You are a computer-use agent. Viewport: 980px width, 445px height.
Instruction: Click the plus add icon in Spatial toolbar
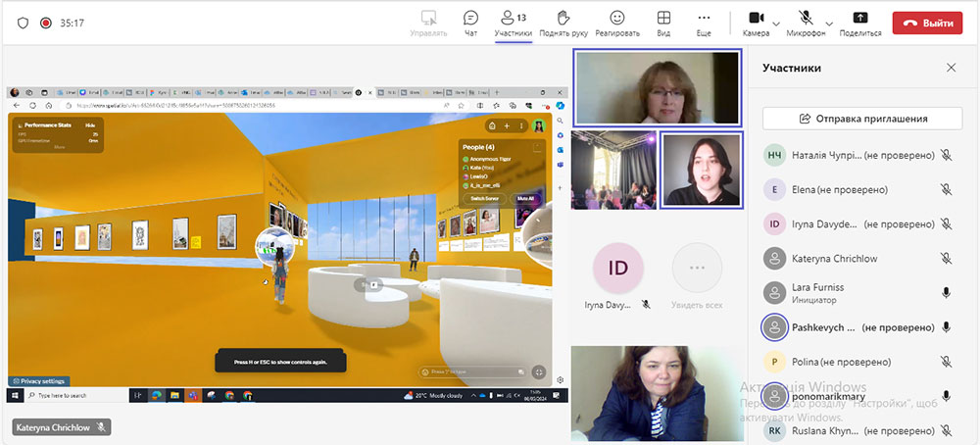point(507,126)
